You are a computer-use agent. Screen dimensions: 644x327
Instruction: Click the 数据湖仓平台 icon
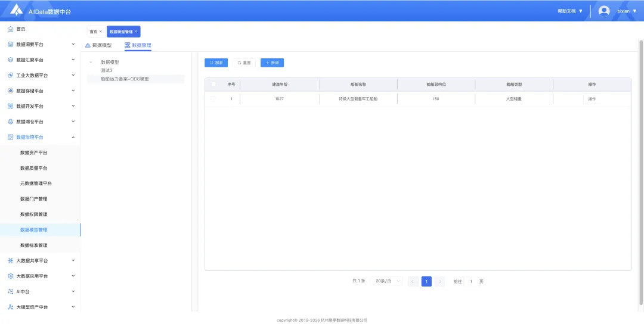coord(11,122)
